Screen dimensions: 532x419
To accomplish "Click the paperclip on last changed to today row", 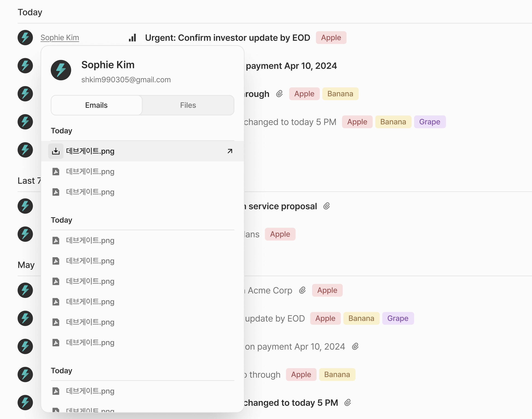I will (x=347, y=403).
